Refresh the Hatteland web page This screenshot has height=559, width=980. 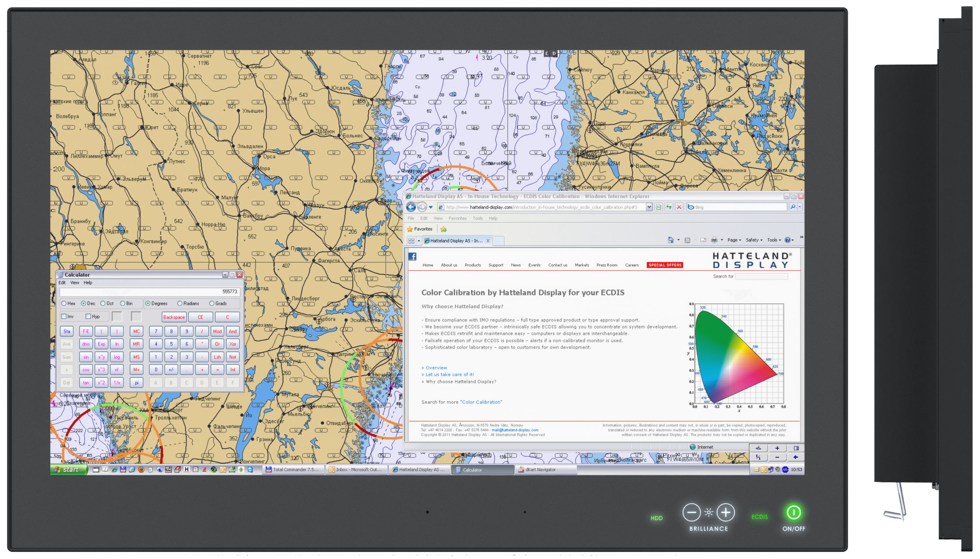pyautogui.click(x=669, y=207)
